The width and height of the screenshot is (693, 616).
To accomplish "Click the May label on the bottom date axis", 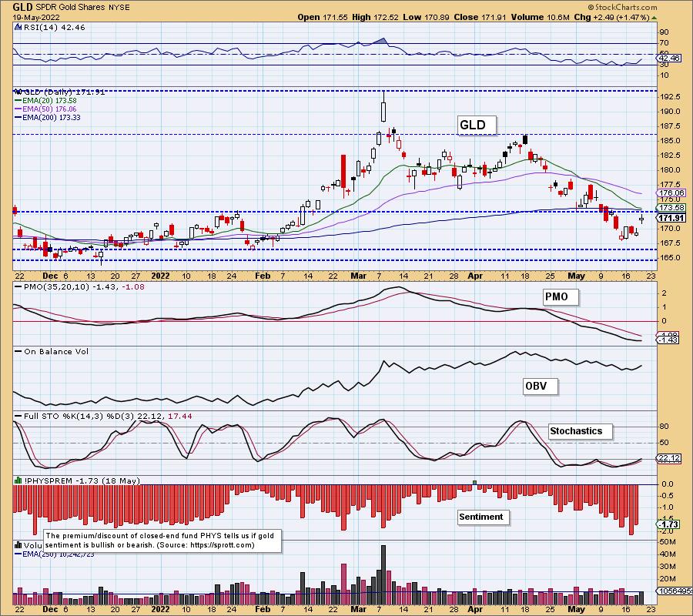I will [x=576, y=609].
